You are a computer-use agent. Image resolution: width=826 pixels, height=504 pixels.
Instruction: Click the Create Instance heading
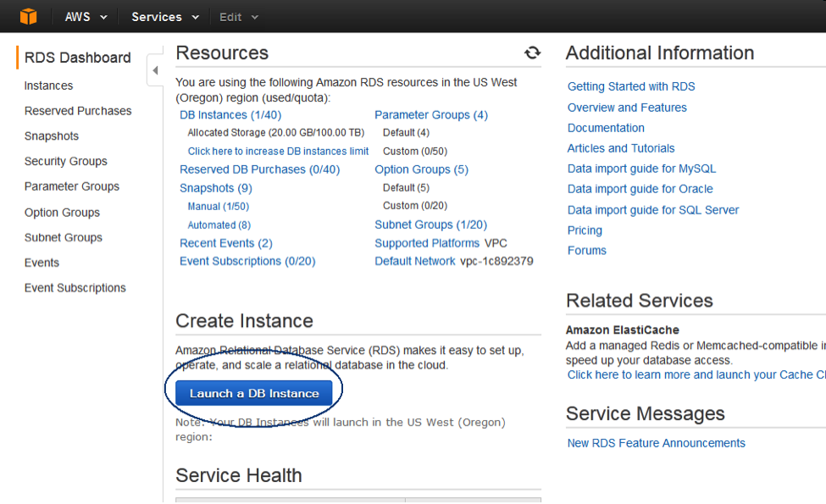(245, 321)
